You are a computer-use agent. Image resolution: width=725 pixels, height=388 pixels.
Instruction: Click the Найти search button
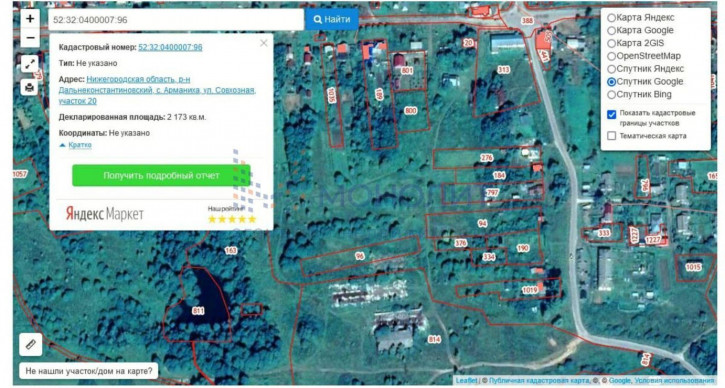[x=332, y=19]
